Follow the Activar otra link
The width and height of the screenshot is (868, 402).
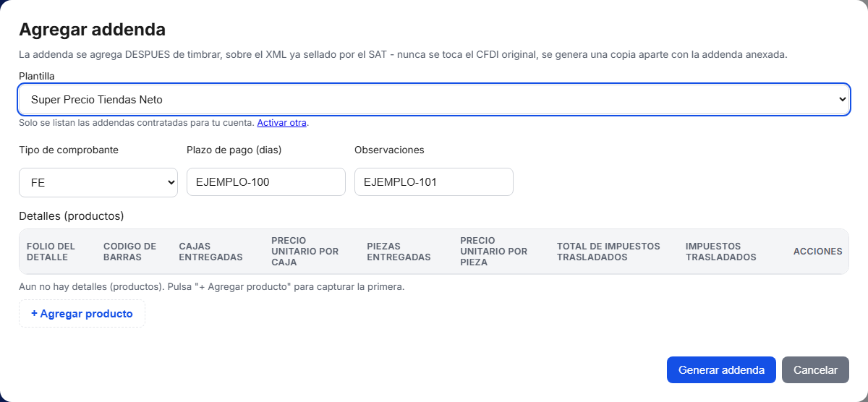282,123
